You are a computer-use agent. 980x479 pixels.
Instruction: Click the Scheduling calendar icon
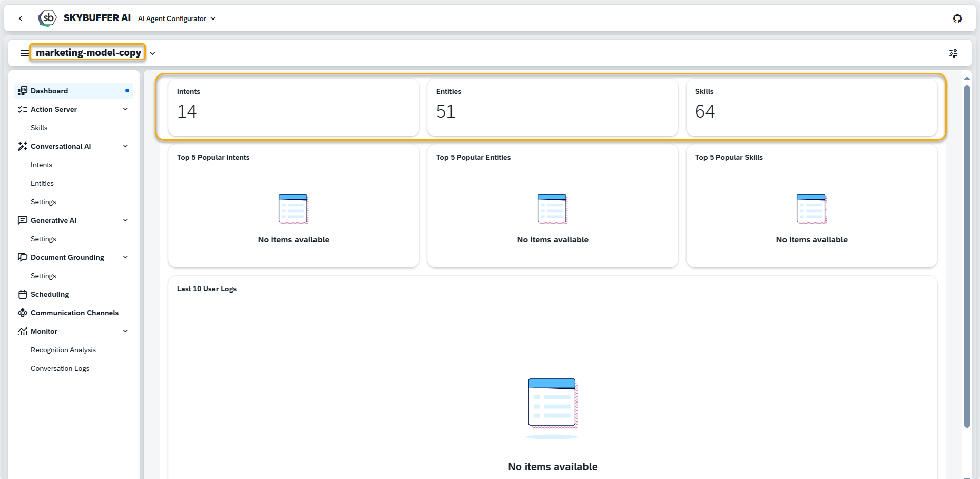pos(23,294)
